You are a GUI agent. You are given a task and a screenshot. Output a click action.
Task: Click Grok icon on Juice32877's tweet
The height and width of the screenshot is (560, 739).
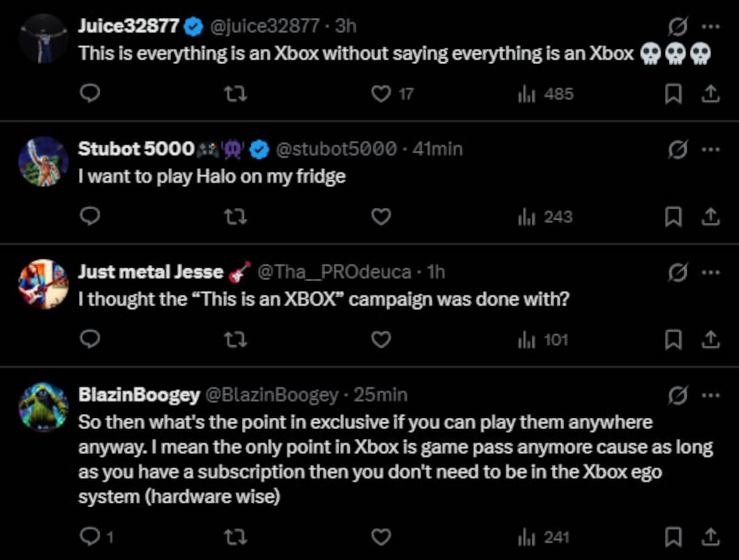(x=678, y=26)
